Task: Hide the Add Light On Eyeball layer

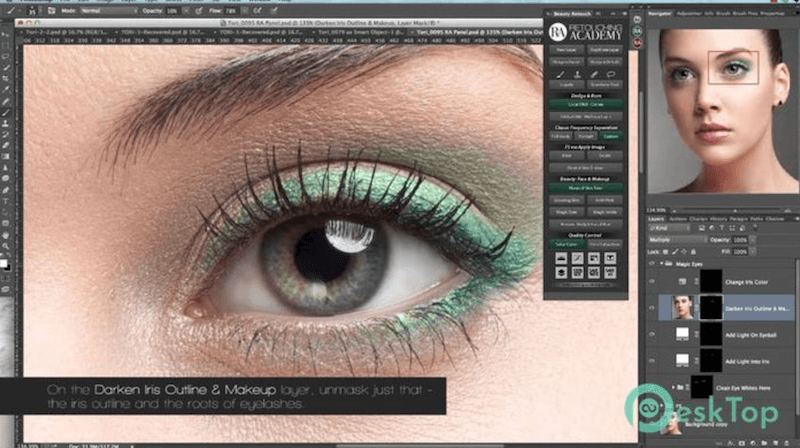Action: 652,335
